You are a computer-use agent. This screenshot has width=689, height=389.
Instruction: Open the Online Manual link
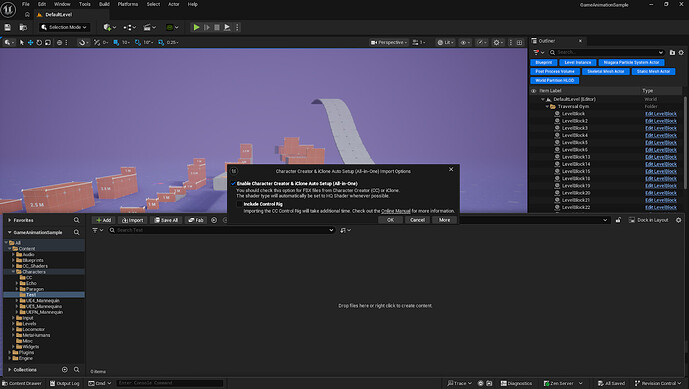[x=395, y=211]
